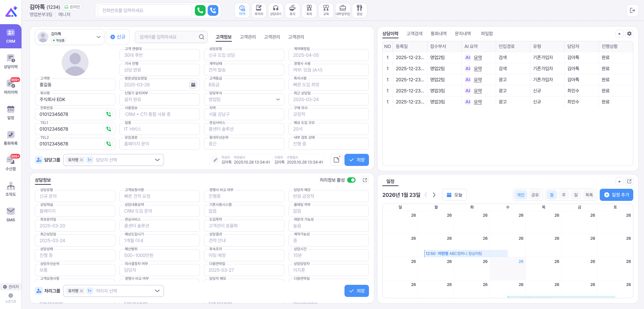
Task: Switch to the 통화내역 tab
Action: pos(438,34)
